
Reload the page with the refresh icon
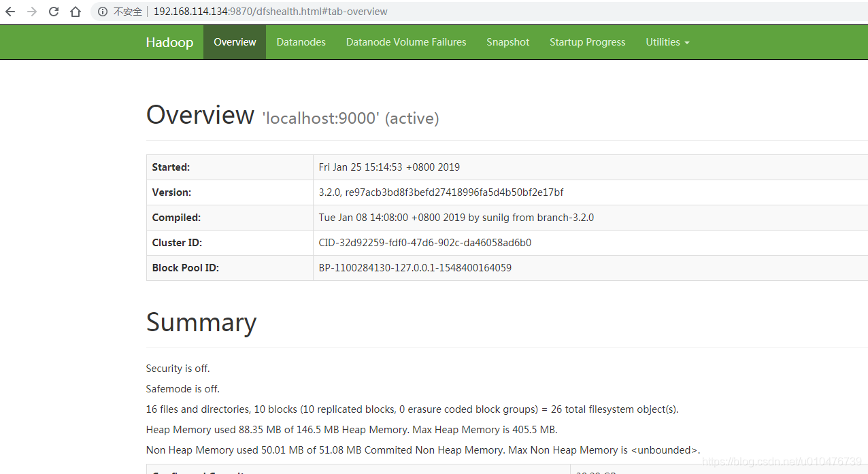click(x=54, y=12)
